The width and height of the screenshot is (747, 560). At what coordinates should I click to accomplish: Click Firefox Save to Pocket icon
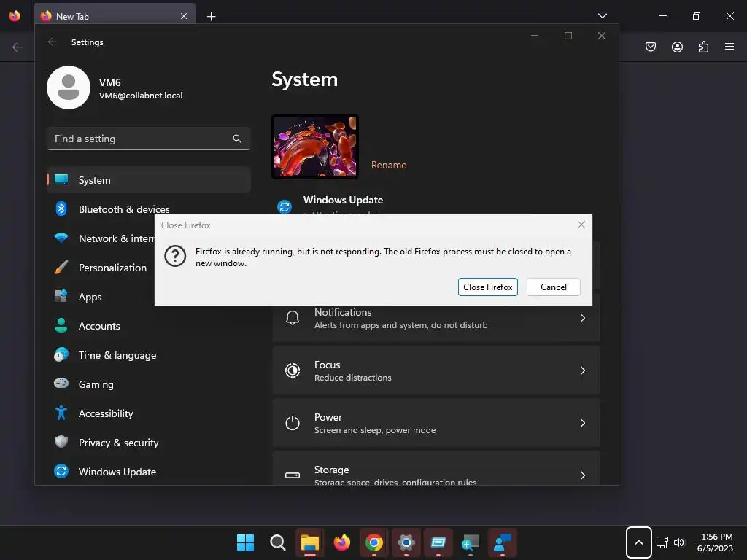pos(651,47)
